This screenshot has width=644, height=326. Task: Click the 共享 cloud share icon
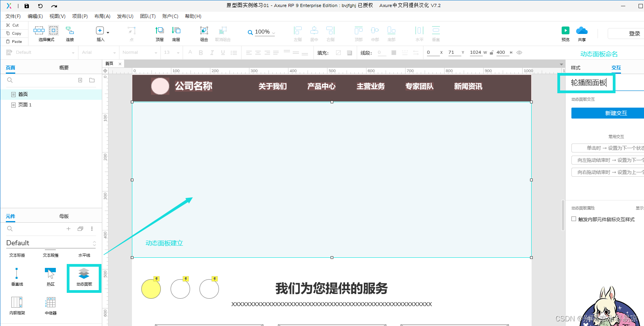pos(582,30)
